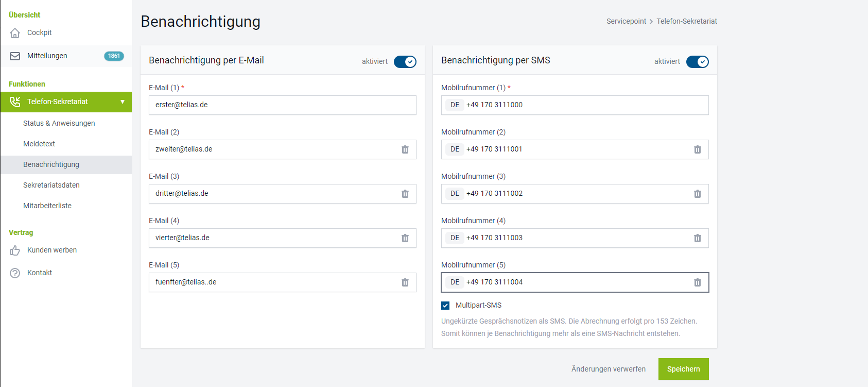This screenshot has height=387, width=868.
Task: Remove E-Mail (3) entry via trash icon
Action: [x=405, y=194]
